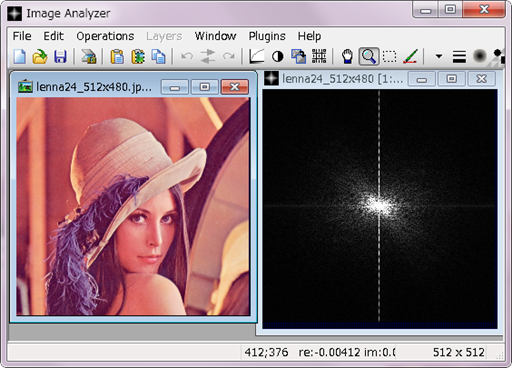
Task: Toggle the magnifier zoom tool
Action: [369, 56]
